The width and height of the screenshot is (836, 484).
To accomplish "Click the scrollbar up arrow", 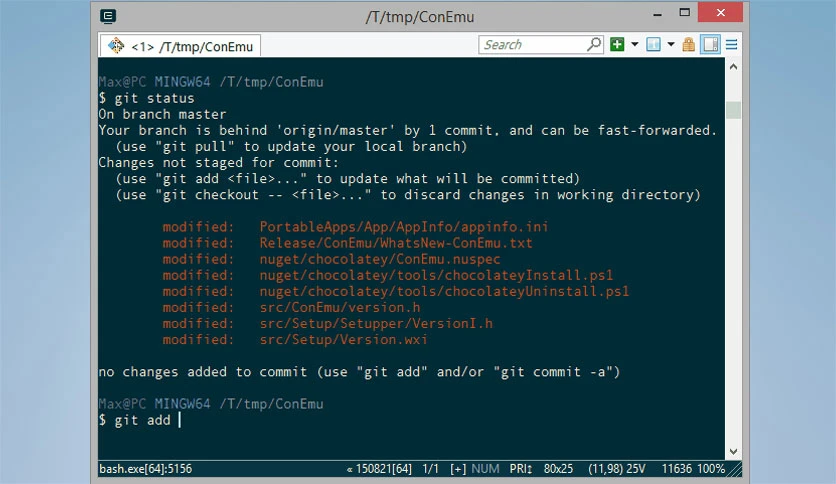I will (x=733, y=67).
